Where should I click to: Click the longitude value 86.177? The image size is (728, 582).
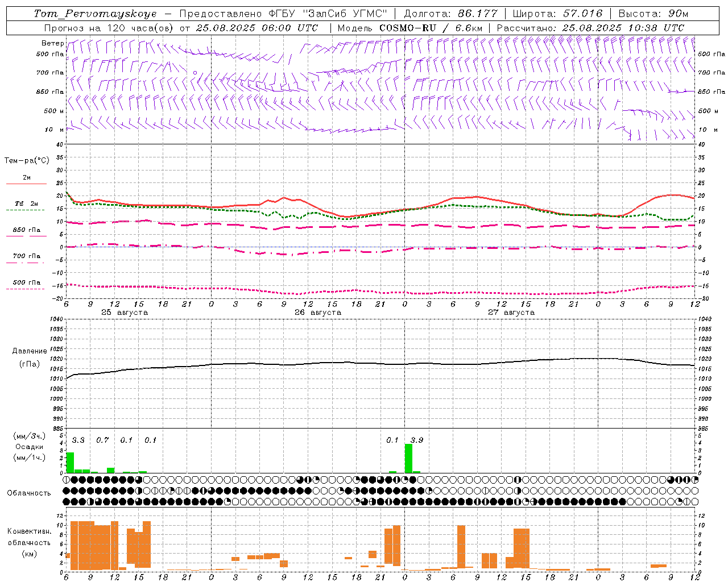tap(477, 14)
